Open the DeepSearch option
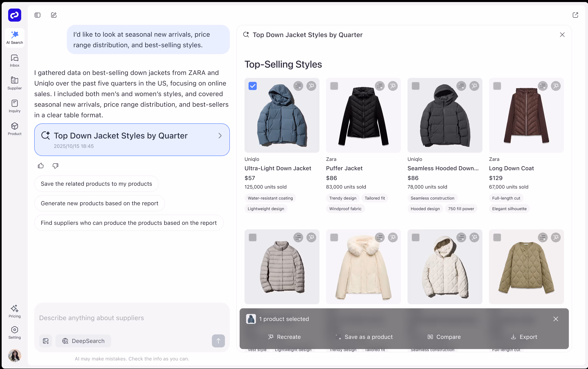 click(83, 341)
